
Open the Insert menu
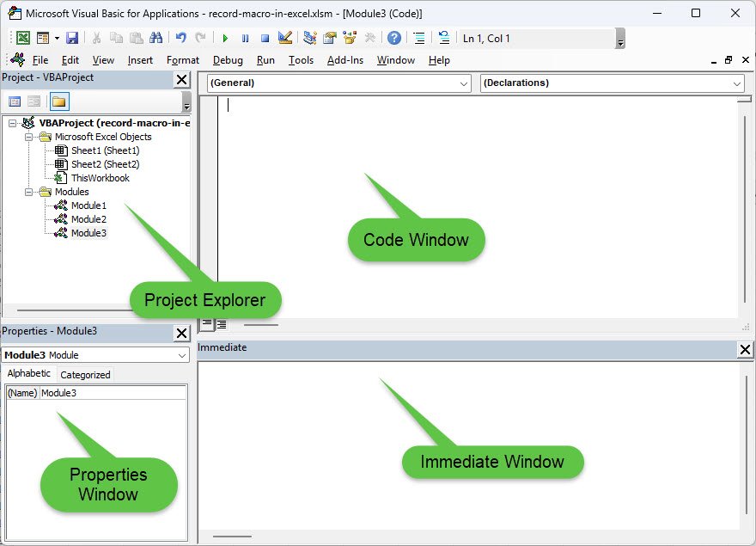(x=140, y=60)
